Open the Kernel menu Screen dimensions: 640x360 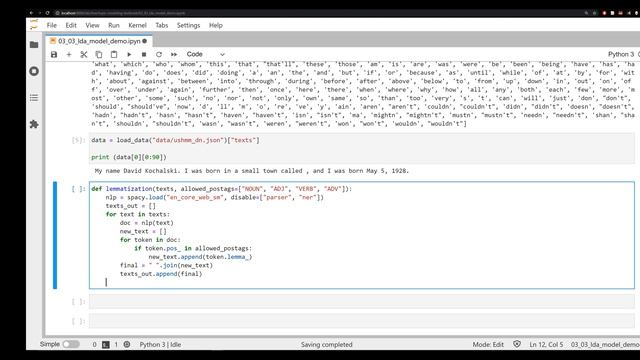(138, 25)
